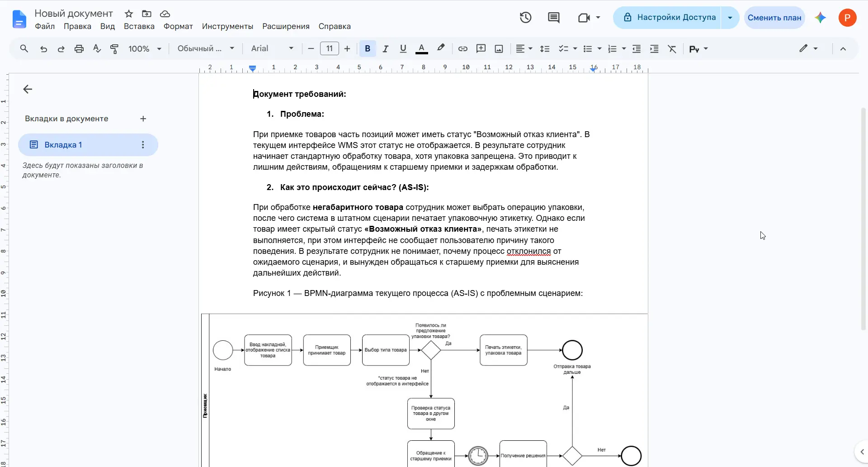Toggle underline formatting

click(x=403, y=48)
